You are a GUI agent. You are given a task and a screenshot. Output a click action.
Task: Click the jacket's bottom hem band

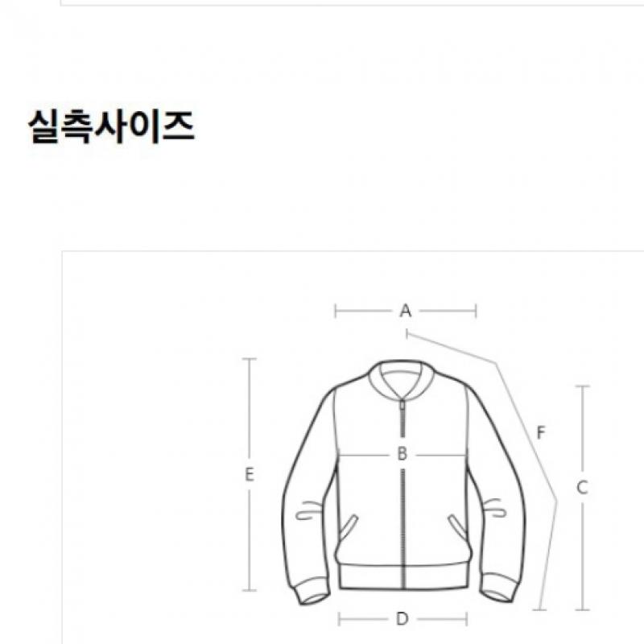[404, 576]
